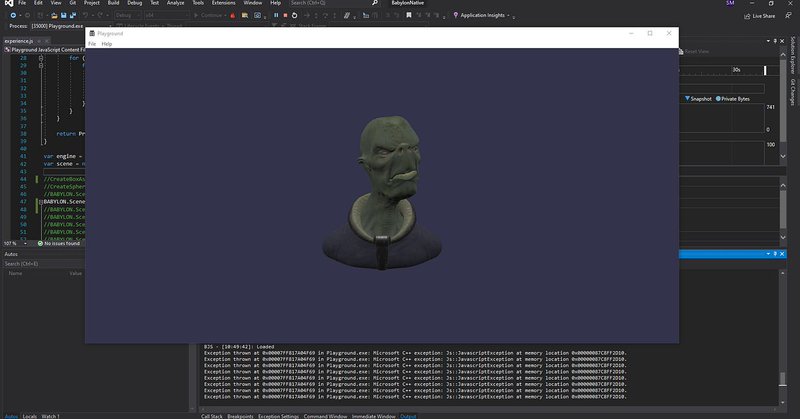
Task: Click Reset View in Diagnostic Tools
Action: (x=693, y=52)
